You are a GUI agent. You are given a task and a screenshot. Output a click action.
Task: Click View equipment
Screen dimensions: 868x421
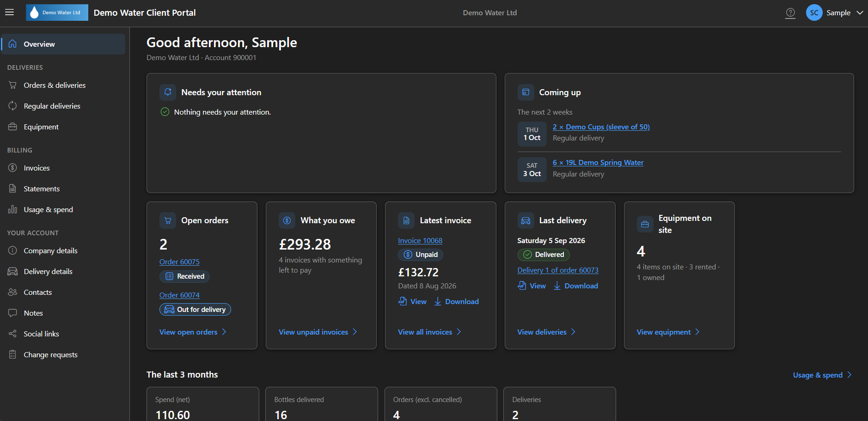668,332
